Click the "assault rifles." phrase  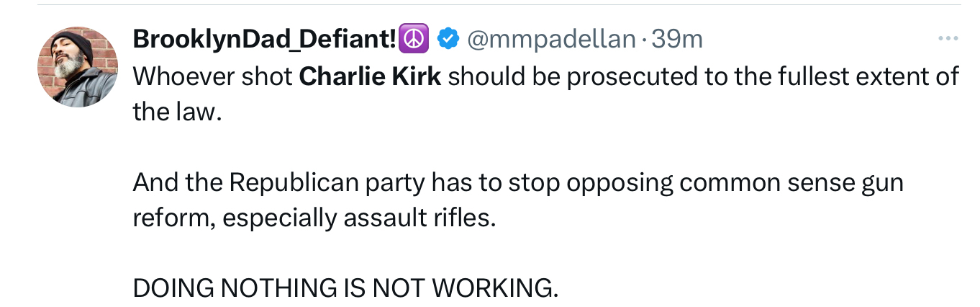(x=419, y=217)
